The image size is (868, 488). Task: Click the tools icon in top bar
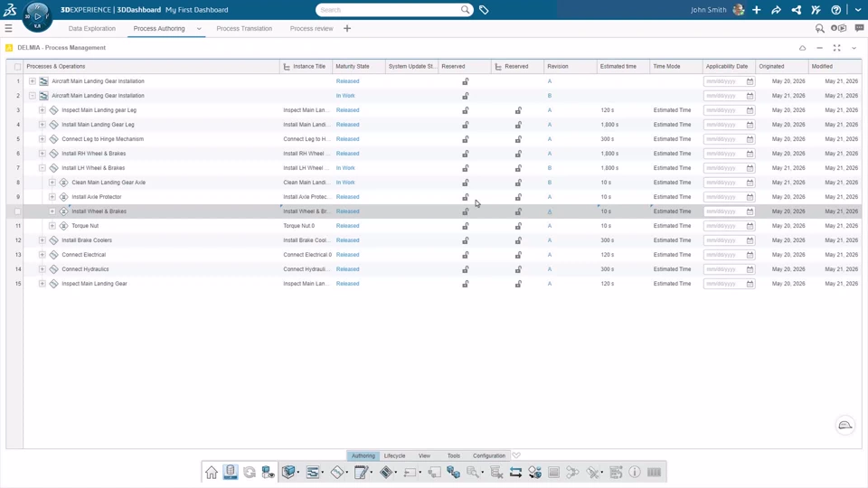click(x=816, y=10)
